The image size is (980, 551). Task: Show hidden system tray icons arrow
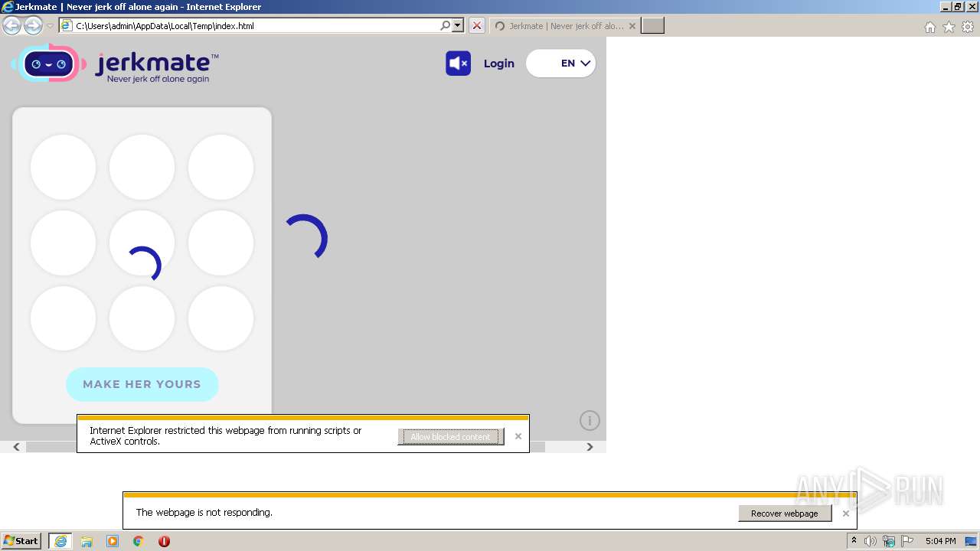[x=854, y=541]
